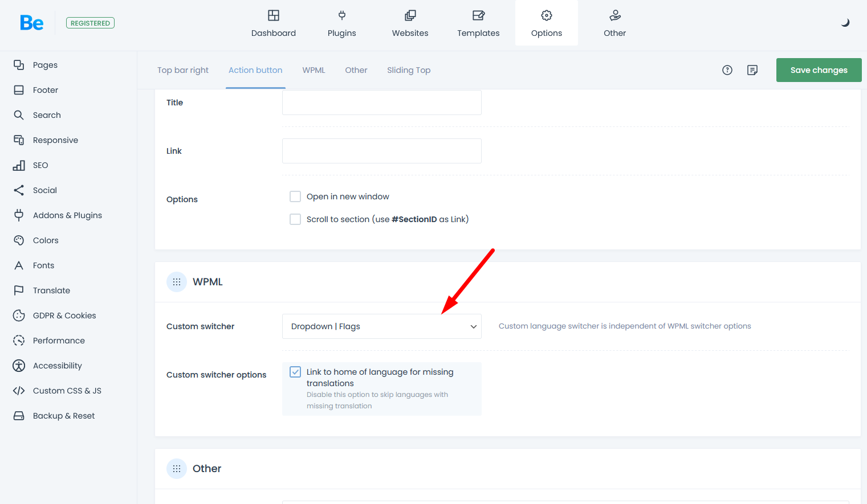Click the REGISTERED badge
The width and height of the screenshot is (867, 504).
(90, 23)
